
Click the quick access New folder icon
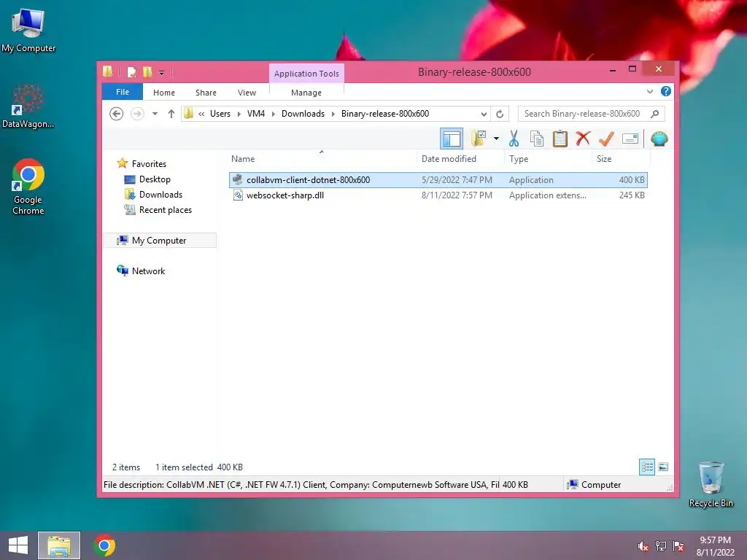(x=147, y=72)
